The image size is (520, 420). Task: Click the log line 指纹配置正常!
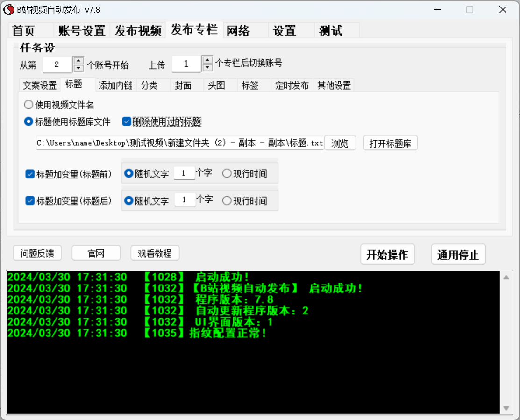click(137, 333)
